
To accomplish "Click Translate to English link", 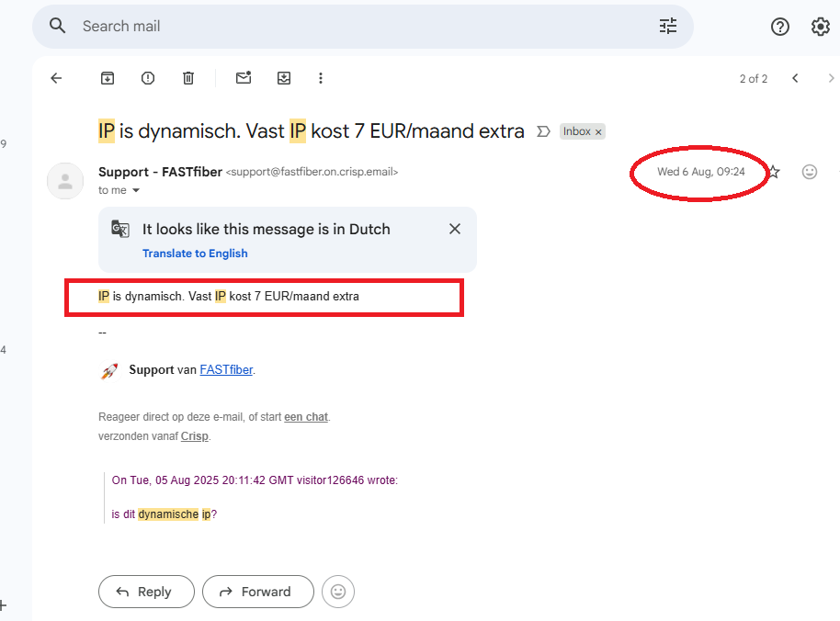I will pyautogui.click(x=195, y=254).
